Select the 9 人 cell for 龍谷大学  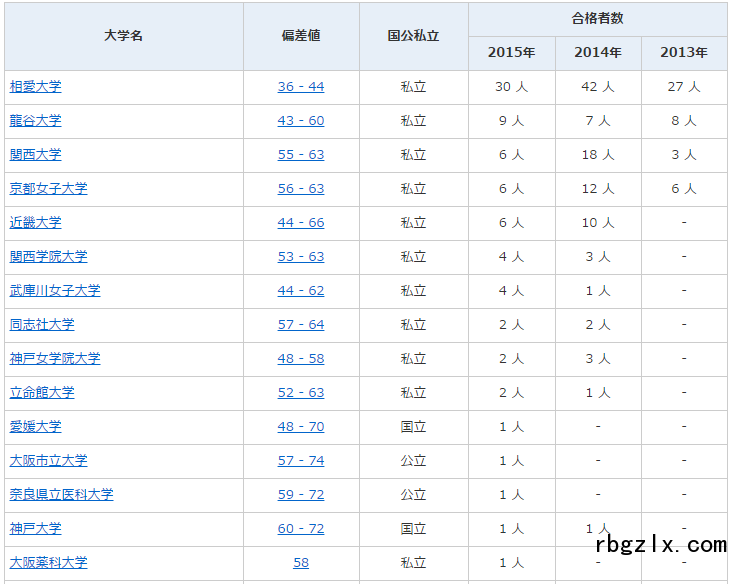click(512, 121)
